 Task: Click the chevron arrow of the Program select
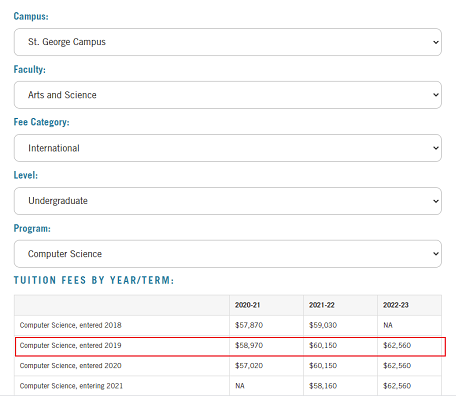[x=435, y=254]
